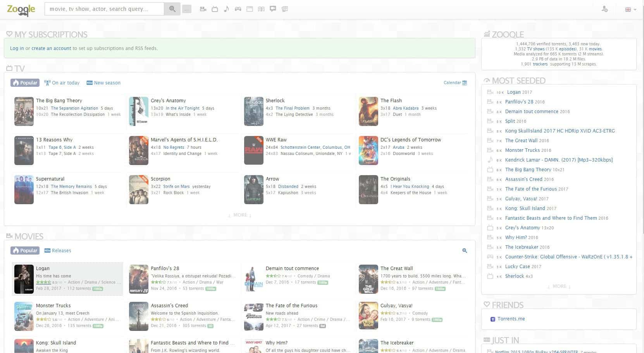
Task: Expand Most Seeded list with MORE
Action: tap(559, 286)
